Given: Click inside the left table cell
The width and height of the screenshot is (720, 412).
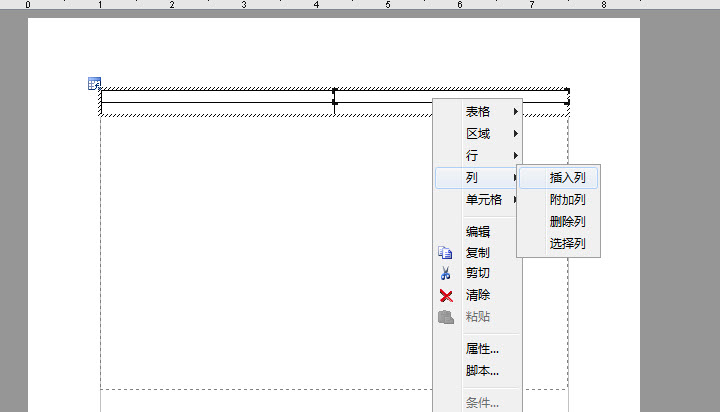Looking at the screenshot, I should [x=218, y=96].
